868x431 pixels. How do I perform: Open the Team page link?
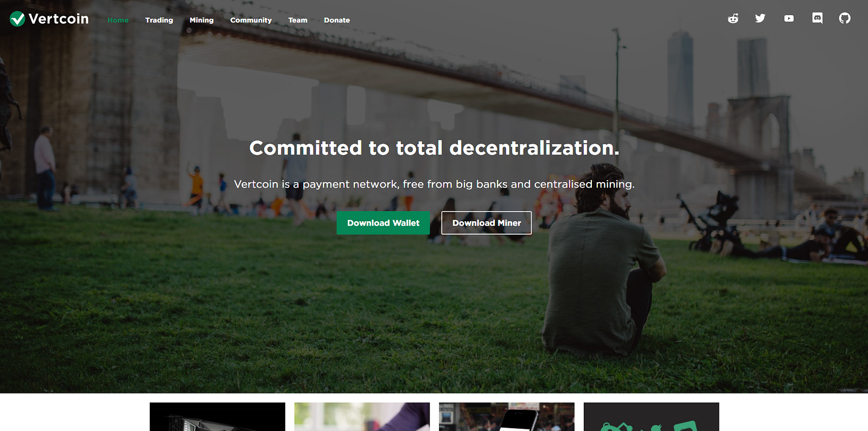[298, 20]
